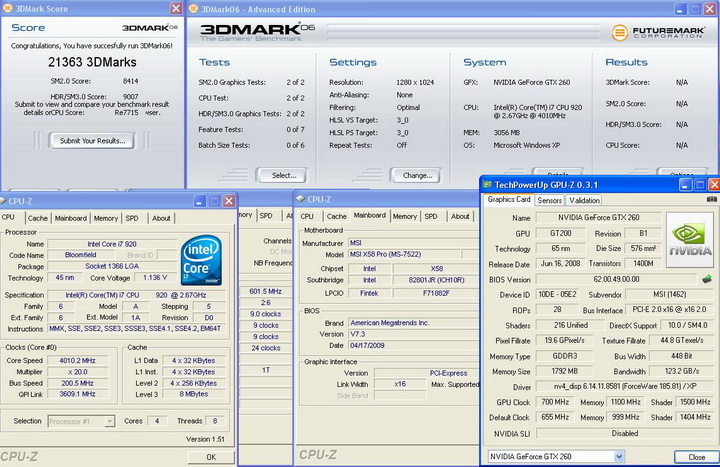The width and height of the screenshot is (720, 467).
Task: Click the Intel Core i7 logo
Action: click(201, 260)
